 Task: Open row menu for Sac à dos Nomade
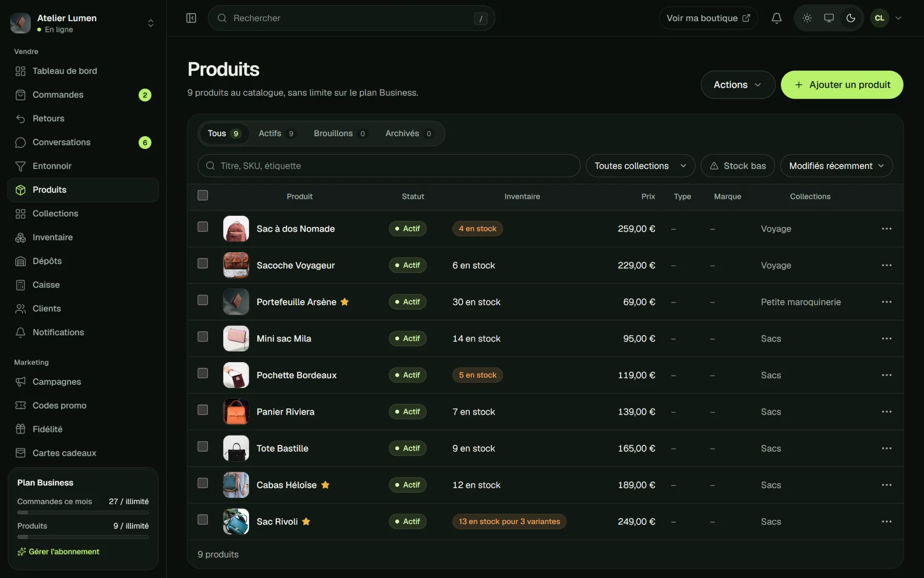[x=887, y=229]
